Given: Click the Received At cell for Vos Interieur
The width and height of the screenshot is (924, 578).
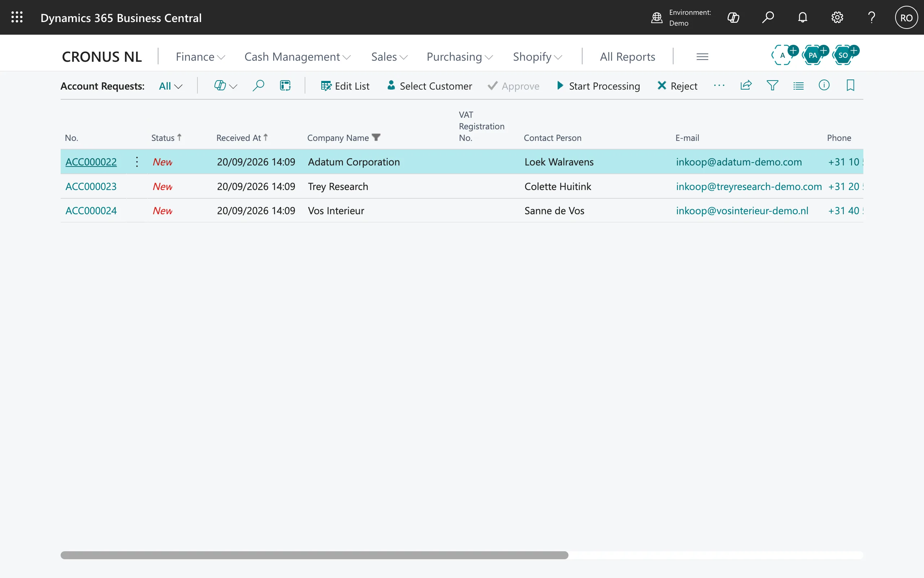Looking at the screenshot, I should point(256,211).
